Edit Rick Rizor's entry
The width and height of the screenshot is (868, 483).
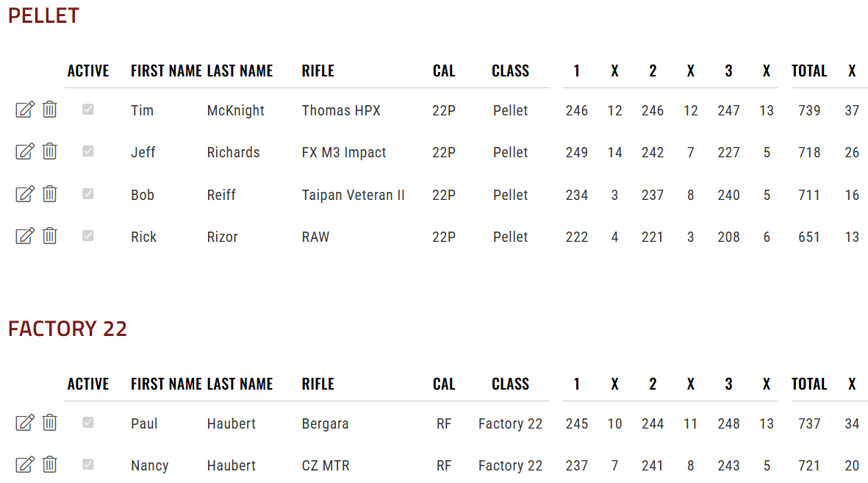[x=25, y=237]
